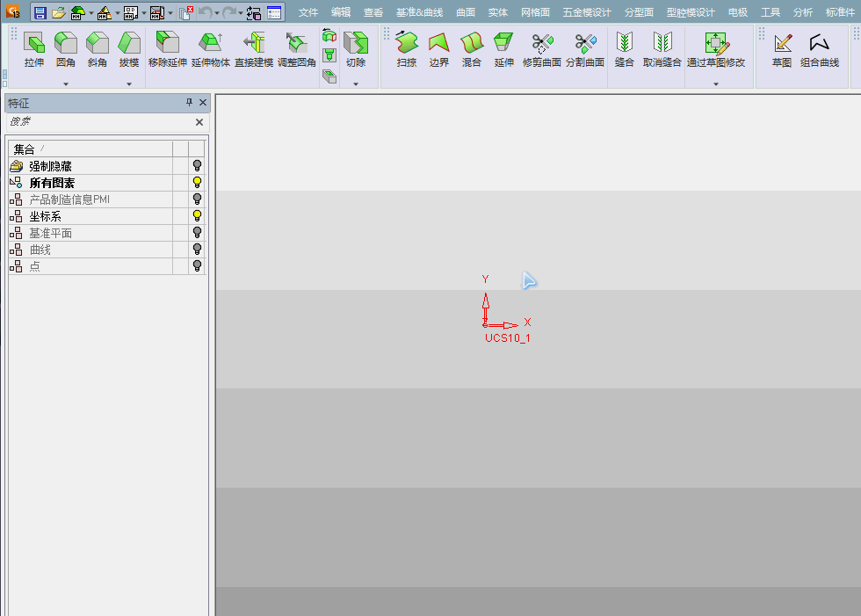Screen dimensions: 861x616
Task: Click the 拉伸 extrude tool
Action: pos(34,50)
